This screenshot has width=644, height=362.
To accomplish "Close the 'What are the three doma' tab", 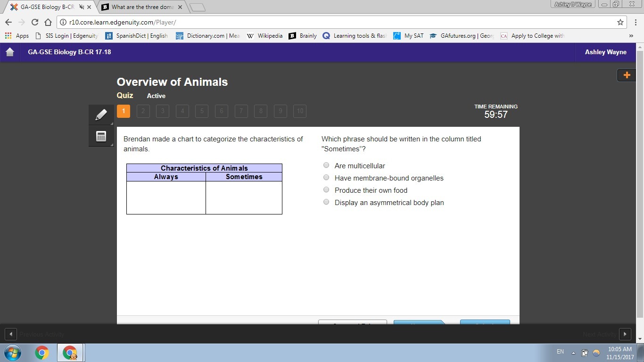I will tap(180, 7).
